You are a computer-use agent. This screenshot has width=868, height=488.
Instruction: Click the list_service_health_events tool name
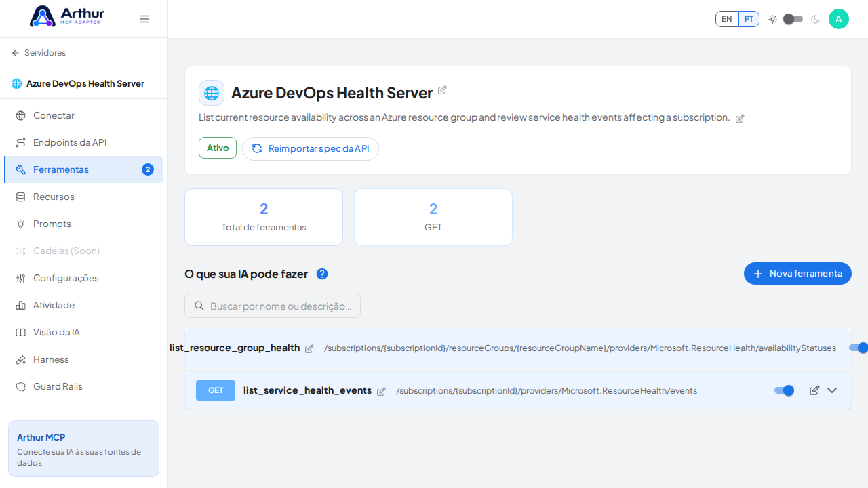[x=307, y=390]
